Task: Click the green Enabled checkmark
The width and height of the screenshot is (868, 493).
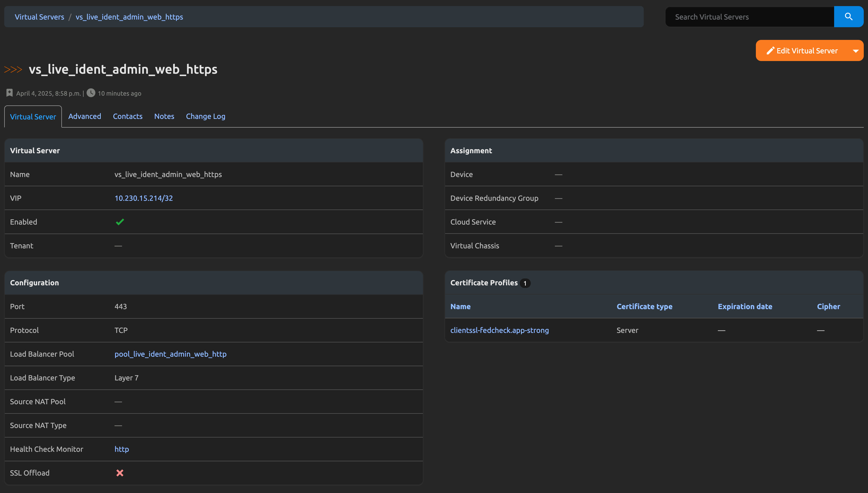Action: 120,222
